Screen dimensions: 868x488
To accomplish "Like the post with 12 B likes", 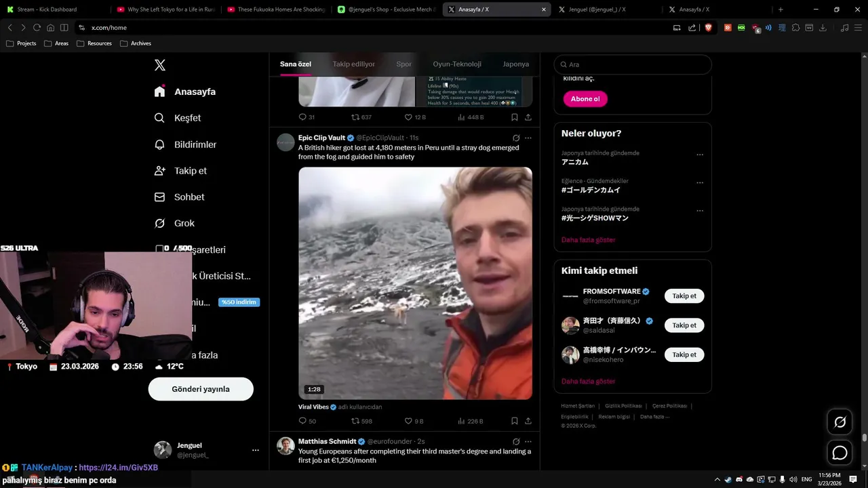I will [x=415, y=117].
